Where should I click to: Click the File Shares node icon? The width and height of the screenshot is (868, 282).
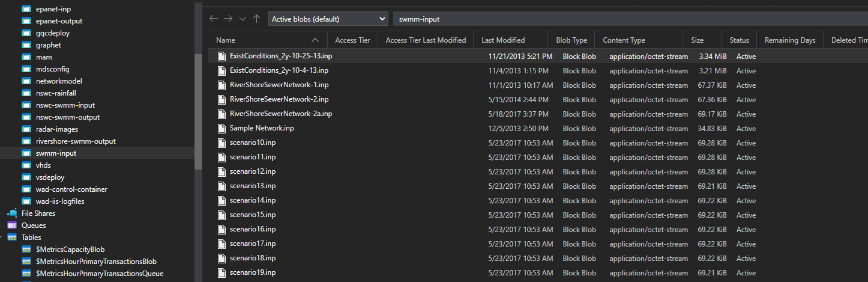click(x=12, y=213)
